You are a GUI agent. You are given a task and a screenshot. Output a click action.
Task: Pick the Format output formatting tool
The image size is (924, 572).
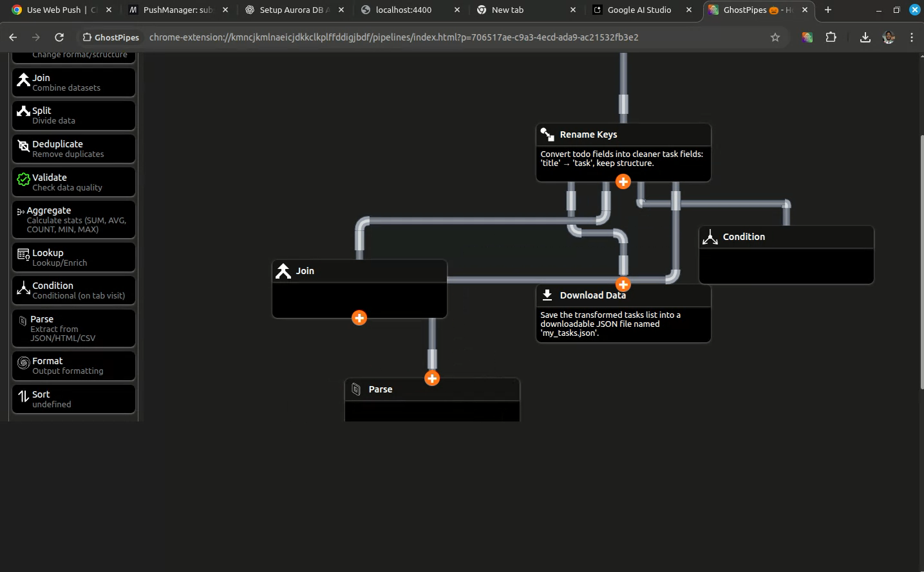pos(73,365)
